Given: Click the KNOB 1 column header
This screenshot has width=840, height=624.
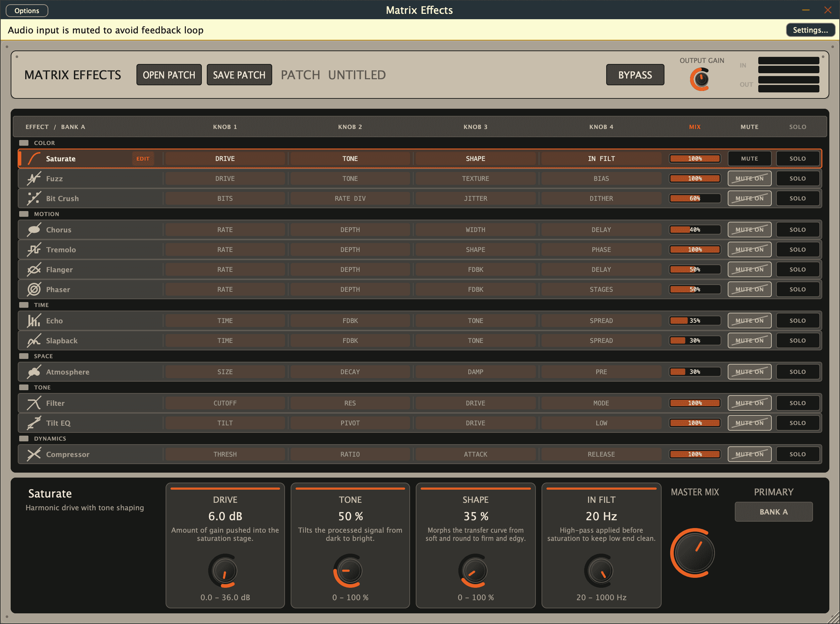Looking at the screenshot, I should tap(225, 127).
